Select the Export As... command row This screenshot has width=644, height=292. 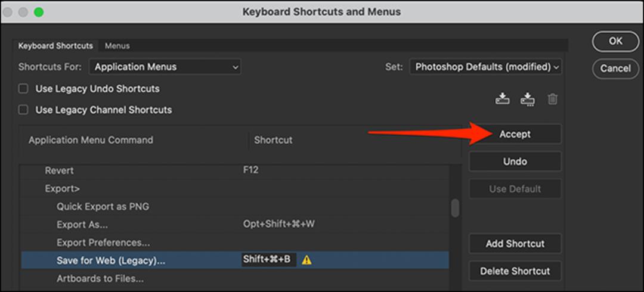(x=235, y=224)
